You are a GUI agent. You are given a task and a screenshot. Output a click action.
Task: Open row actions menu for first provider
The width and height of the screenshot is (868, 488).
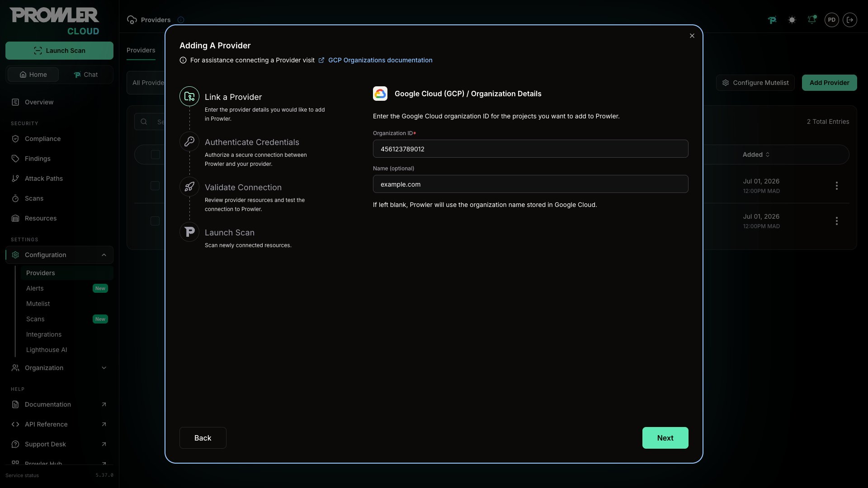(837, 186)
